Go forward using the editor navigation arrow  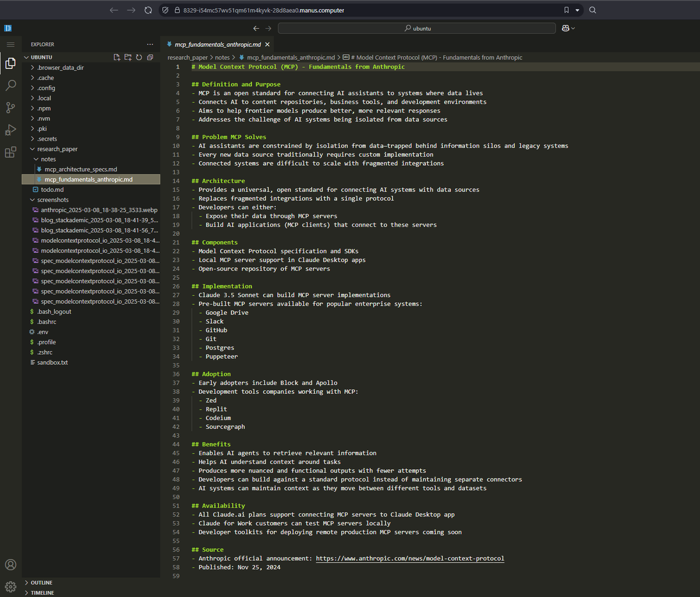[268, 28]
